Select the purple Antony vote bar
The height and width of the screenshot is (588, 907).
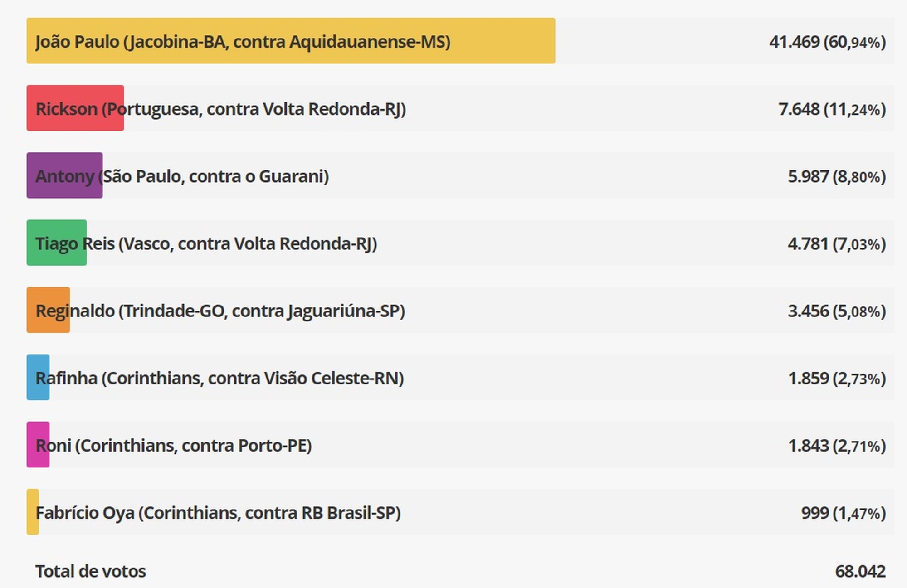[64, 175]
